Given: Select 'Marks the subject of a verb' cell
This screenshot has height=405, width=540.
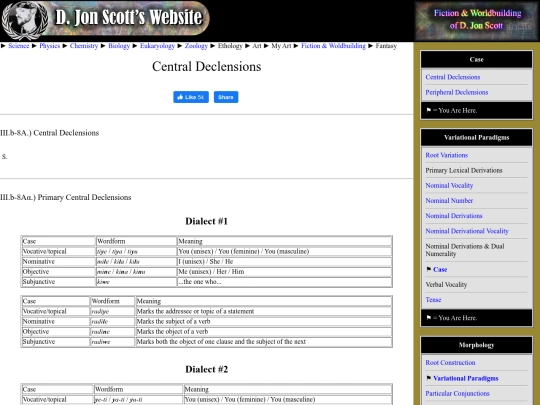Looking at the screenshot, I should pos(263,321).
